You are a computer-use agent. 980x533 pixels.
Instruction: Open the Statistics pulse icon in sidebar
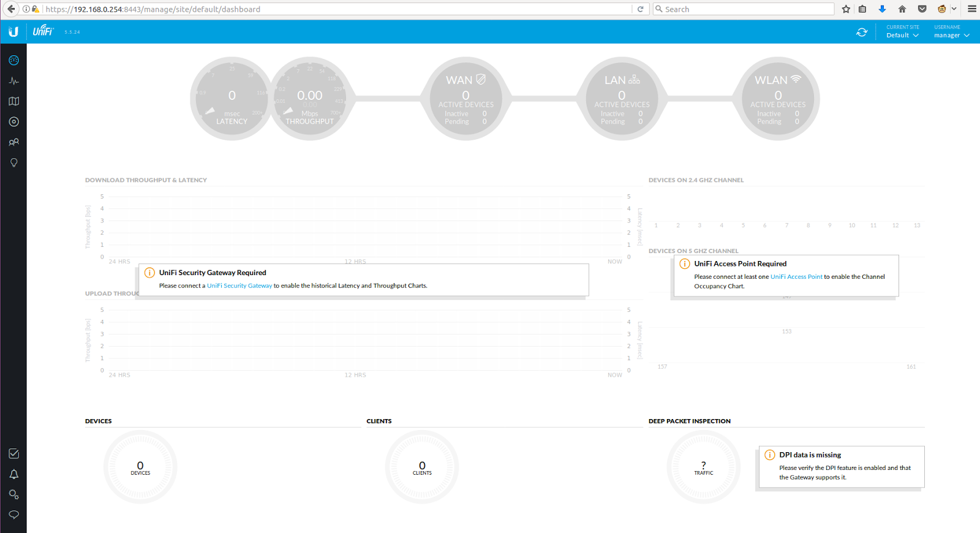coord(13,81)
